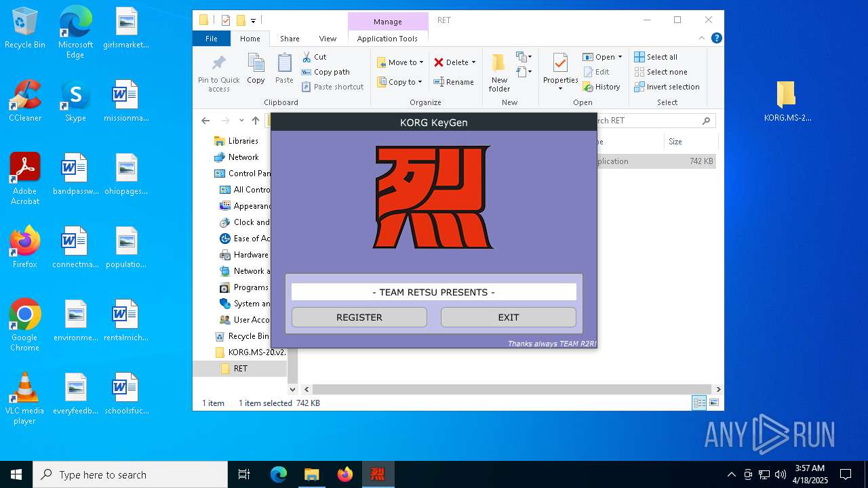Select the Manage contextual tab
The height and width of the screenshot is (488, 868).
point(388,21)
